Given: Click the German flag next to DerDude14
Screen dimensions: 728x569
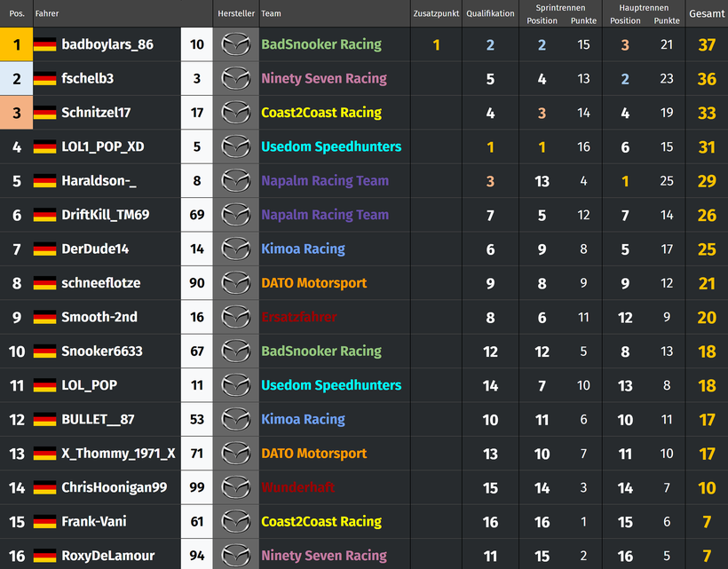Looking at the screenshot, I should coord(45,249).
